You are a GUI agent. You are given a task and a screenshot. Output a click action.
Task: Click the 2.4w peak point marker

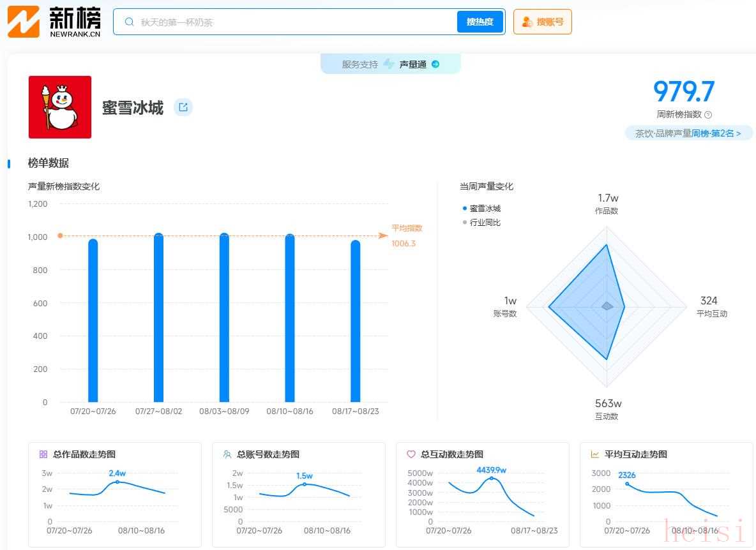[117, 482]
